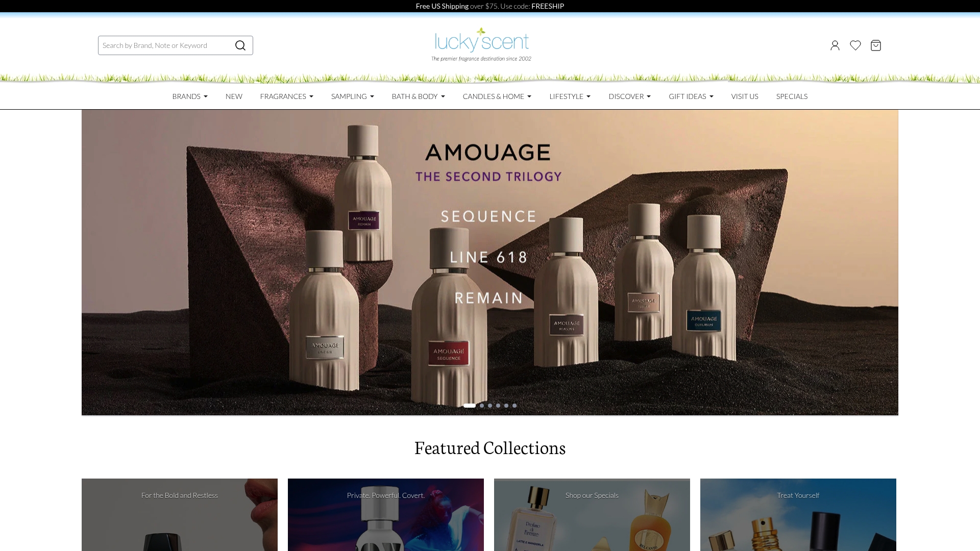The width and height of the screenshot is (980, 551).
Task: Open the wishlist heart icon
Action: pos(855,45)
